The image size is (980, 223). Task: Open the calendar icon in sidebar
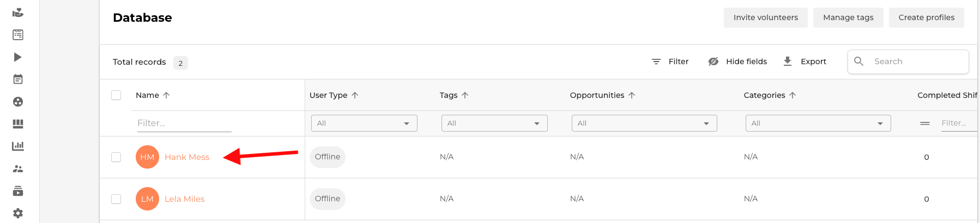point(18,79)
